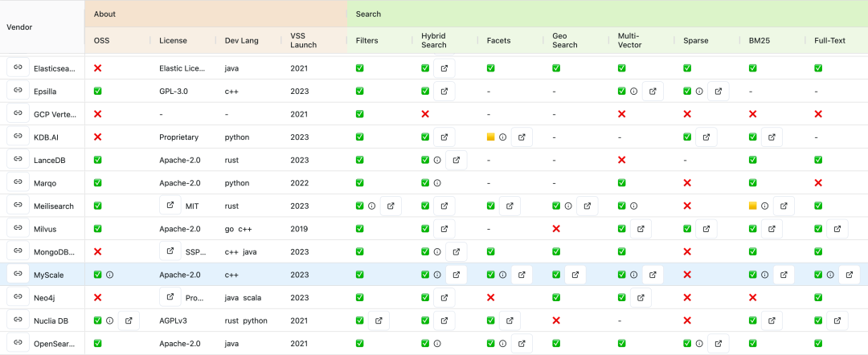This screenshot has height=355, width=868.
Task: Click red cross in GCP Vertex Hybrid Search cell
Action: click(x=425, y=115)
